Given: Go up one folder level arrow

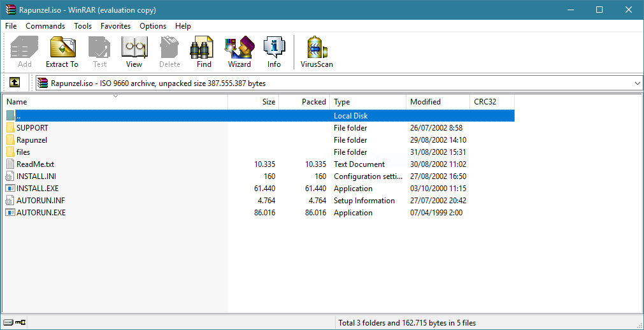Looking at the screenshot, I should [x=15, y=83].
